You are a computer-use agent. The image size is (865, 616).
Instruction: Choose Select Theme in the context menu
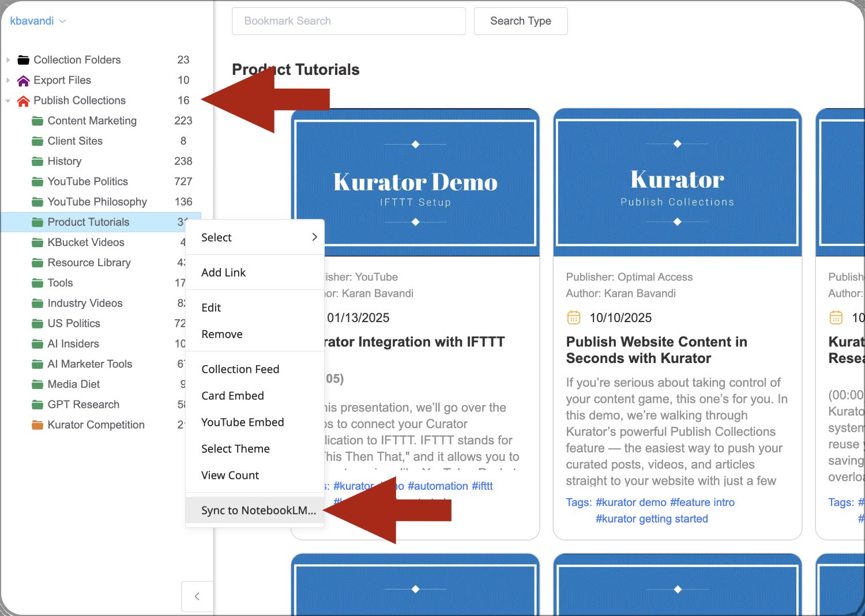(x=255, y=449)
